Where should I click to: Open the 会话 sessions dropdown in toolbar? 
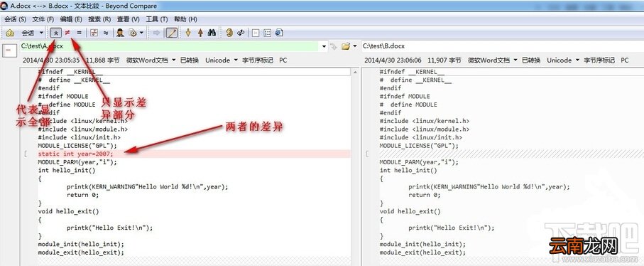point(33,33)
